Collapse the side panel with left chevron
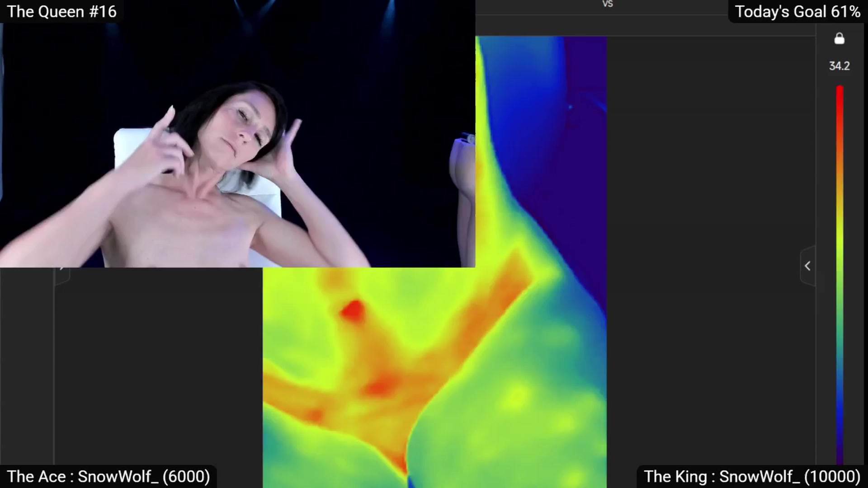 [807, 266]
